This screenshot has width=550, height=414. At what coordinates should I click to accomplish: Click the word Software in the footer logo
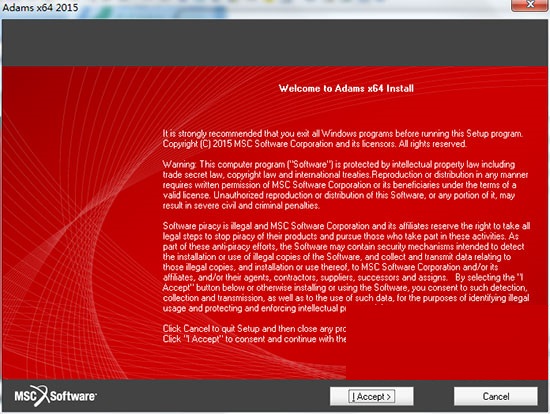pos(73,396)
